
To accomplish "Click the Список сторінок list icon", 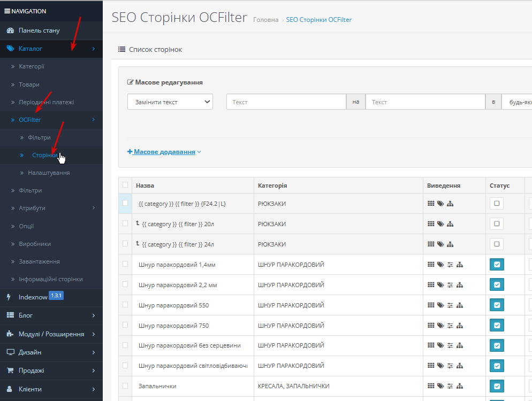I will coord(121,50).
